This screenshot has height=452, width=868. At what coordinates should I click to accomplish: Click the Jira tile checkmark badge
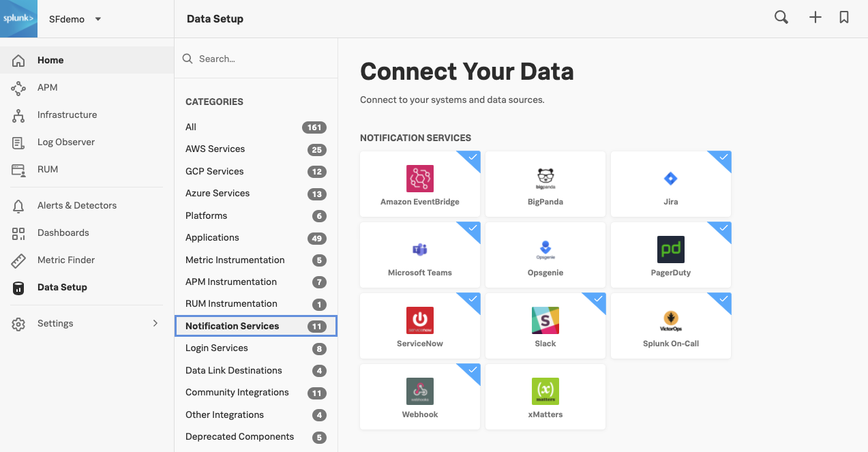point(724,158)
